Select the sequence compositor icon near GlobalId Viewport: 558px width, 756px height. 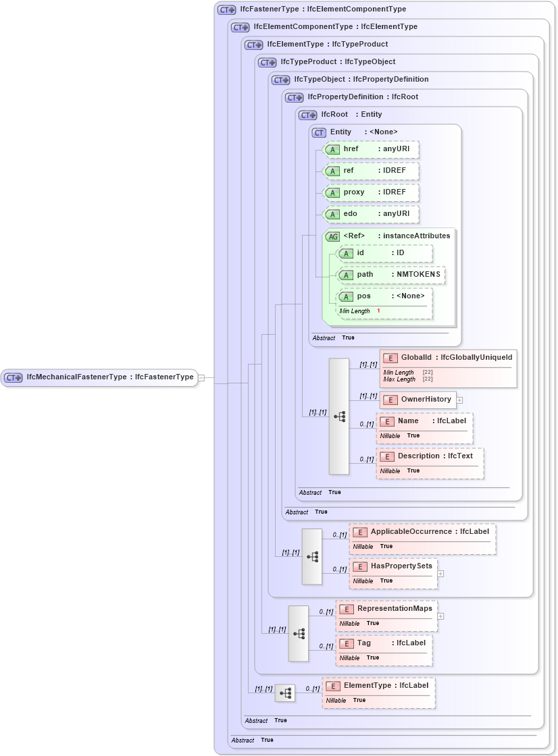point(339,416)
